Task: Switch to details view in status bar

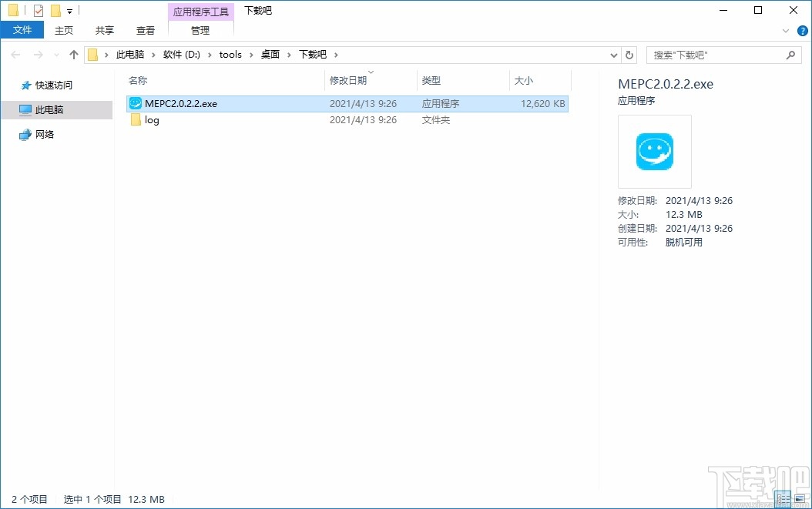Action: pos(783,498)
